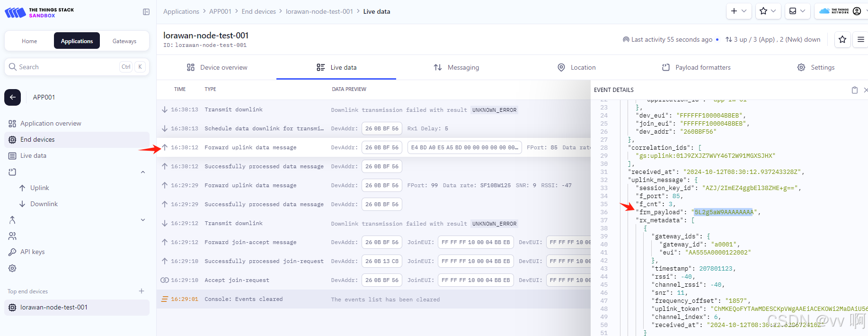Click the payload formatters sidebar icon
Image resolution: width=868 pixels, height=336 pixels.
(x=12, y=172)
